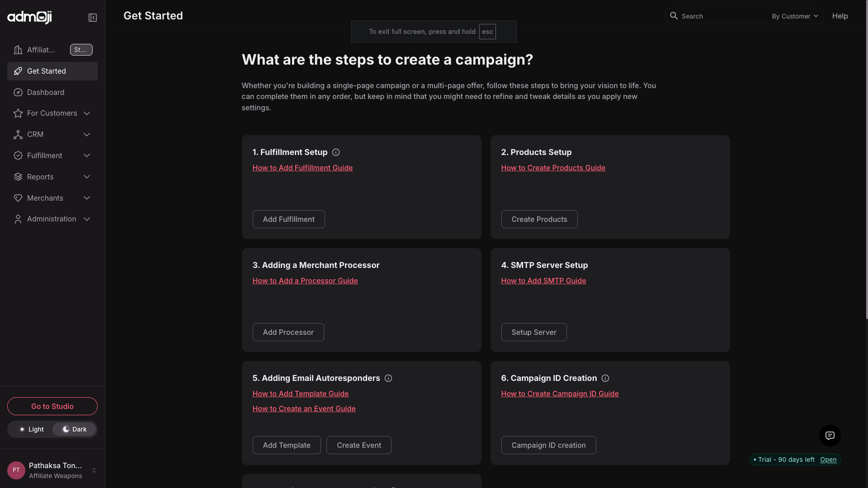Viewport: 868px width, 488px height.
Task: Open the Dashboard menu item
Action: pyautogui.click(x=46, y=92)
